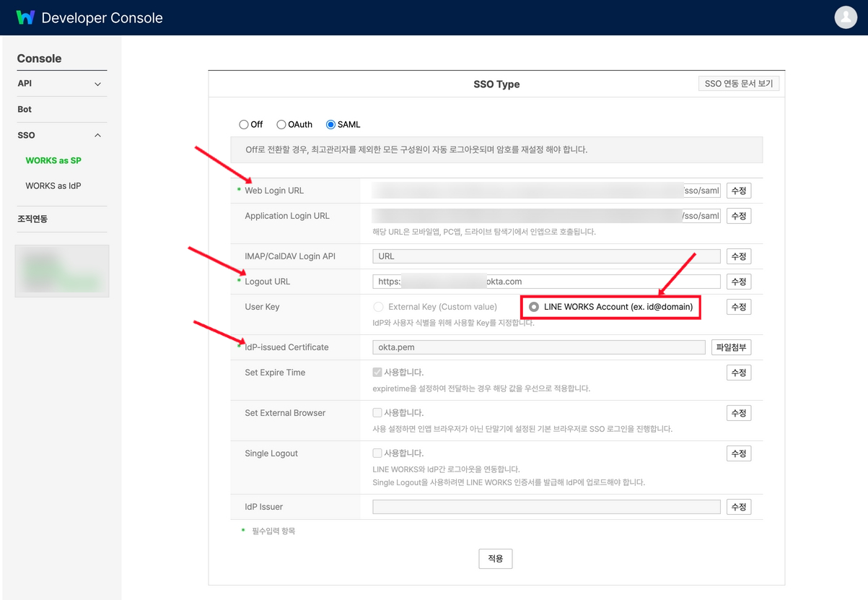Expand the API menu chevron
The image size is (868, 600).
pyautogui.click(x=98, y=84)
